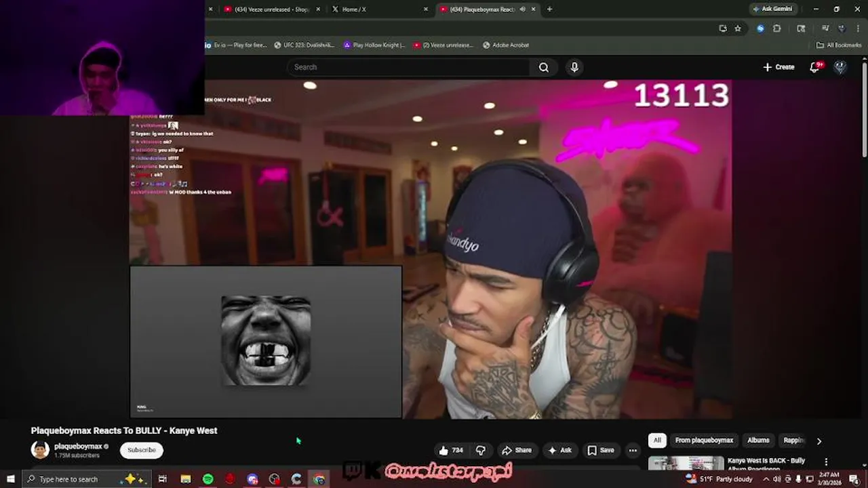Open File Explorer from the taskbar
868x488 pixels.
[x=186, y=479]
